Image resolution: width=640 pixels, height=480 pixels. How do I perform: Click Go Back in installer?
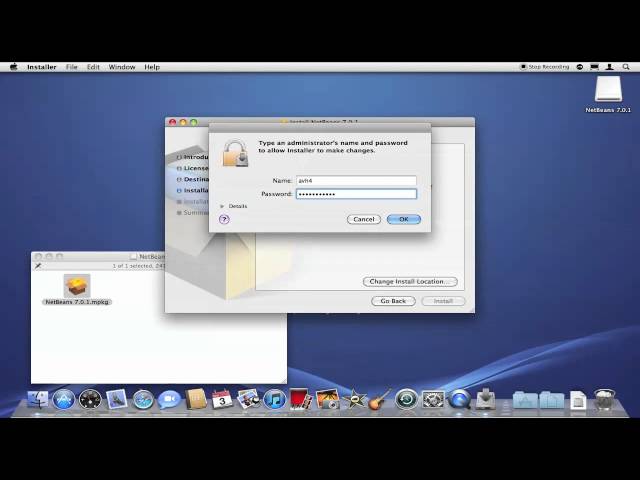click(x=393, y=301)
